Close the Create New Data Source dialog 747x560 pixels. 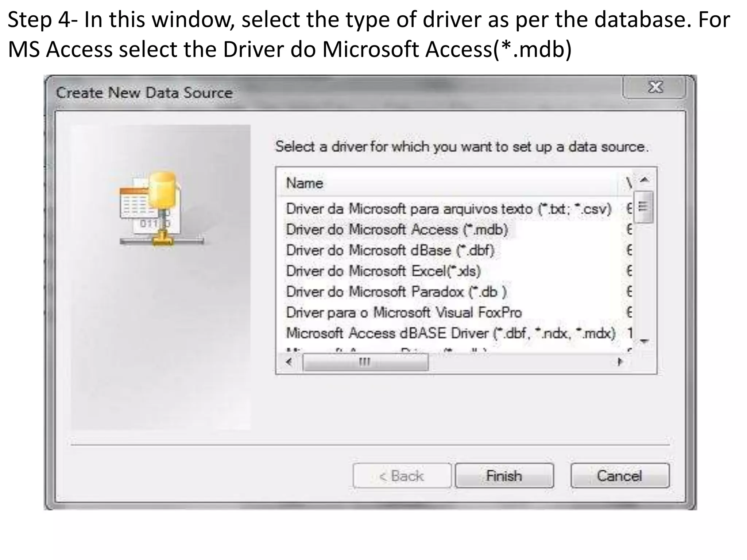point(655,87)
